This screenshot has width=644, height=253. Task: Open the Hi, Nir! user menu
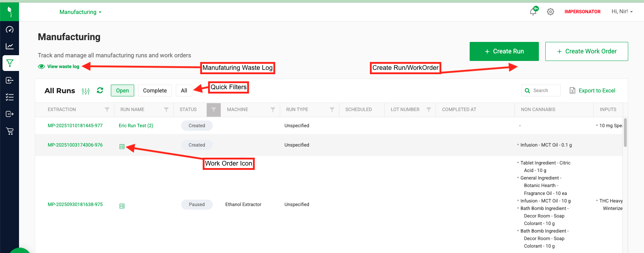pyautogui.click(x=622, y=11)
